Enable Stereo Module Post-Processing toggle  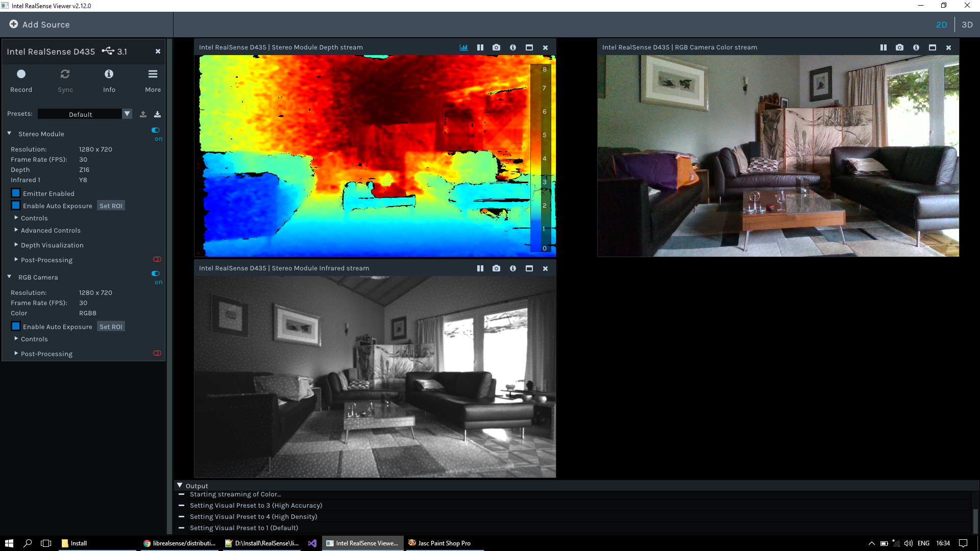tap(157, 259)
